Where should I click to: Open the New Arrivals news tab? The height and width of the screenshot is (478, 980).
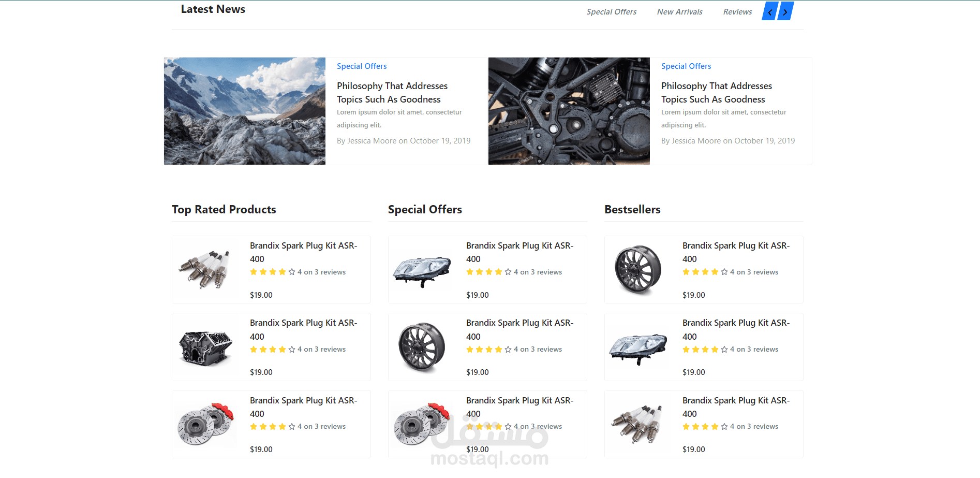pos(679,12)
